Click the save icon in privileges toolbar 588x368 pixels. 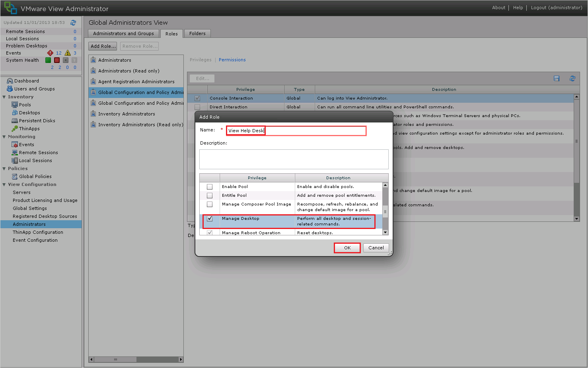tap(557, 78)
